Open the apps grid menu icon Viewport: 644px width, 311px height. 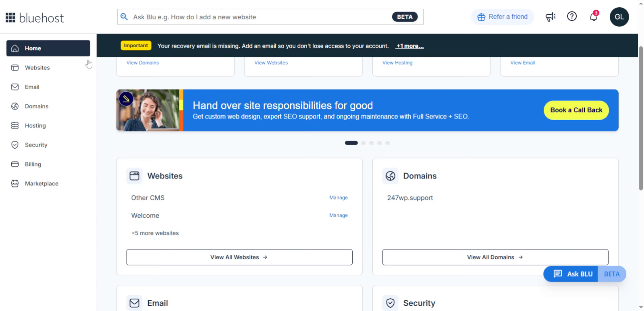click(10, 17)
